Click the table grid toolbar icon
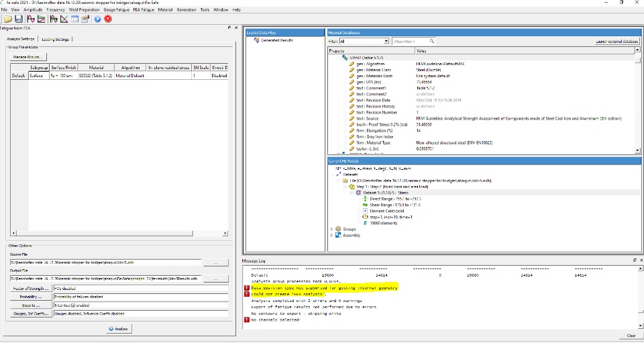Screen dimensions: 644x343 tap(74, 19)
